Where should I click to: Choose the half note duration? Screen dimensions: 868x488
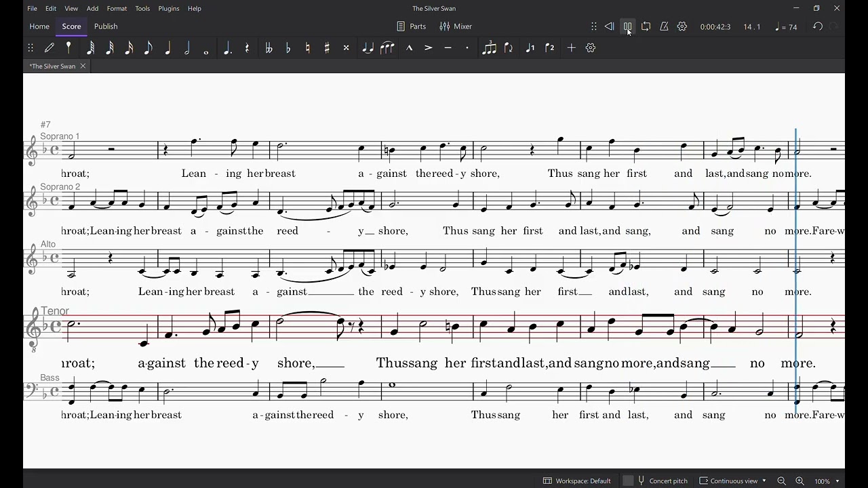pos(187,48)
